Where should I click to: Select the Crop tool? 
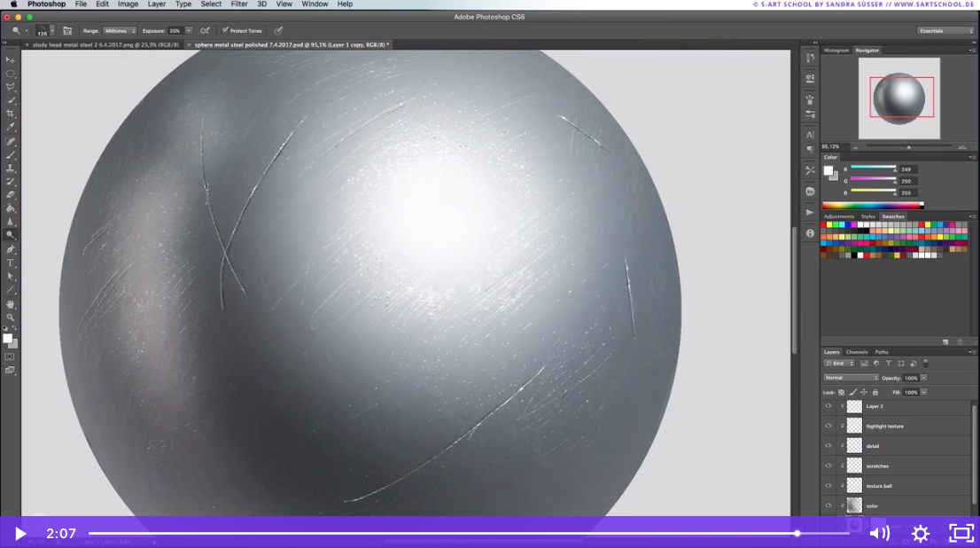click(x=11, y=114)
